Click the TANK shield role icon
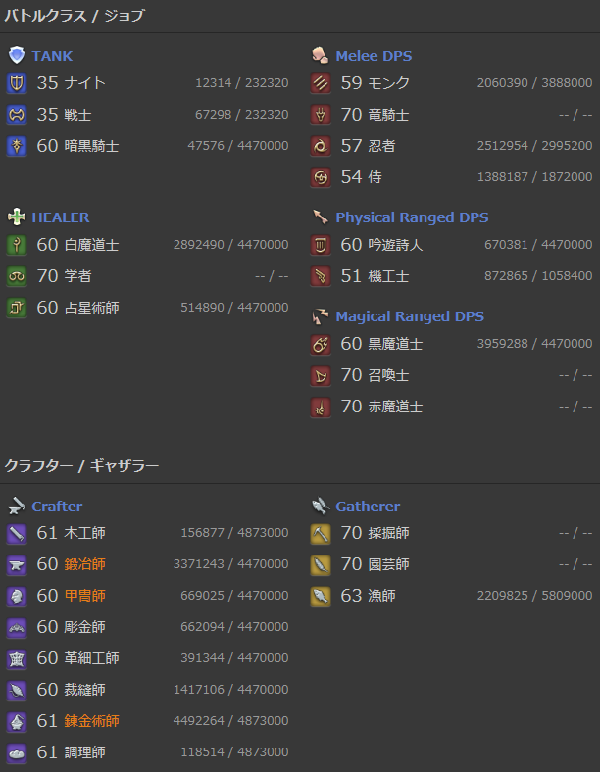Viewport: 600px width, 772px height. coord(17,55)
